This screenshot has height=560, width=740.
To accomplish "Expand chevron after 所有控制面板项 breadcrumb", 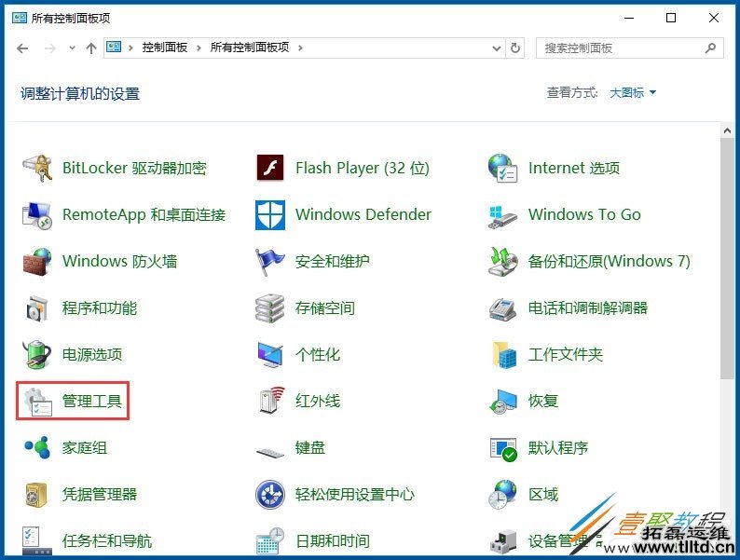I will click(300, 48).
